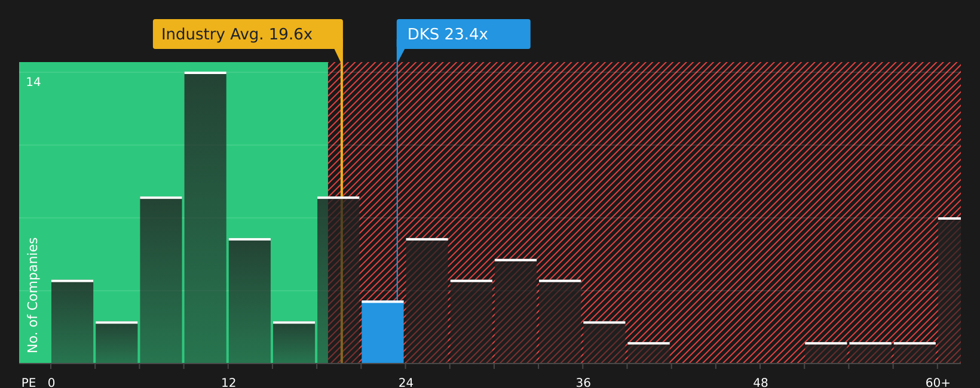Select the tallest bar reaching 14 companies
Viewport: 980px width, 388px height.
pyautogui.click(x=206, y=217)
